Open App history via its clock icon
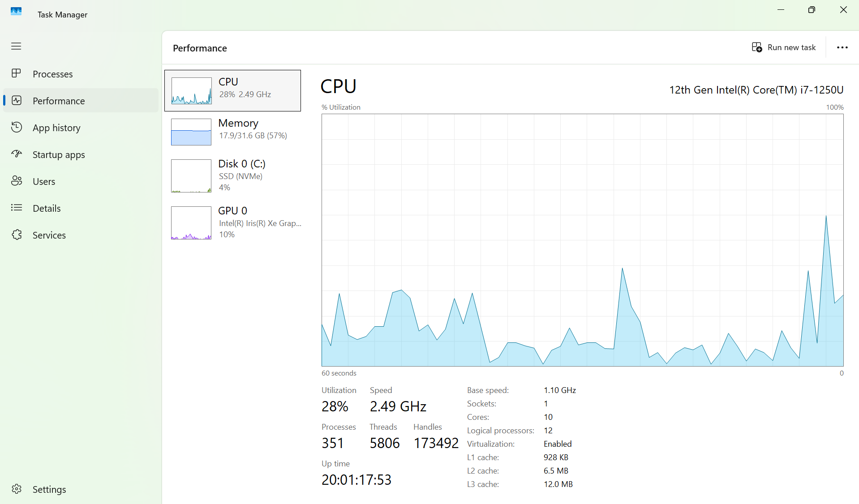 (x=17, y=127)
